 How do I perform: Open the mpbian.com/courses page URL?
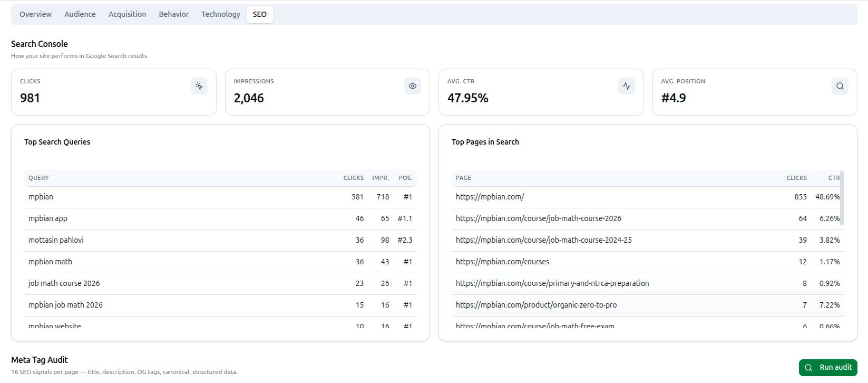coord(502,262)
